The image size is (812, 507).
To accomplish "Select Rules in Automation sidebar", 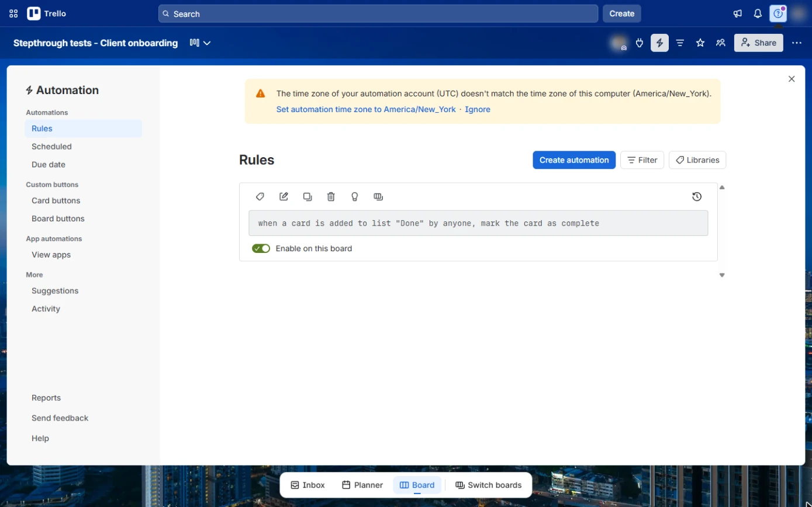I will coord(83,129).
